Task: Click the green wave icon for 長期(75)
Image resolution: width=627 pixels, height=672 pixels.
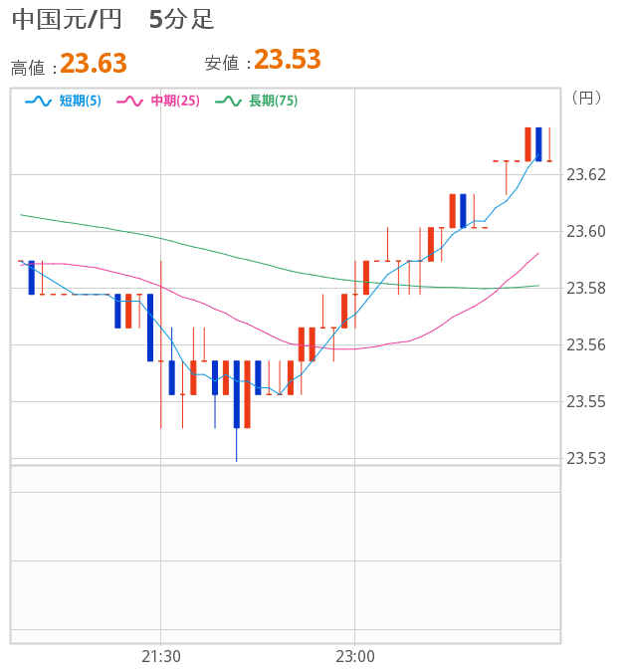Action: coord(228,102)
